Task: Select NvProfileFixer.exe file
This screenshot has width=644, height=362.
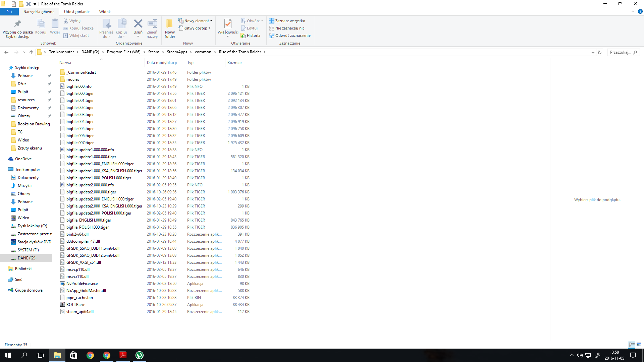Action: [x=82, y=284]
